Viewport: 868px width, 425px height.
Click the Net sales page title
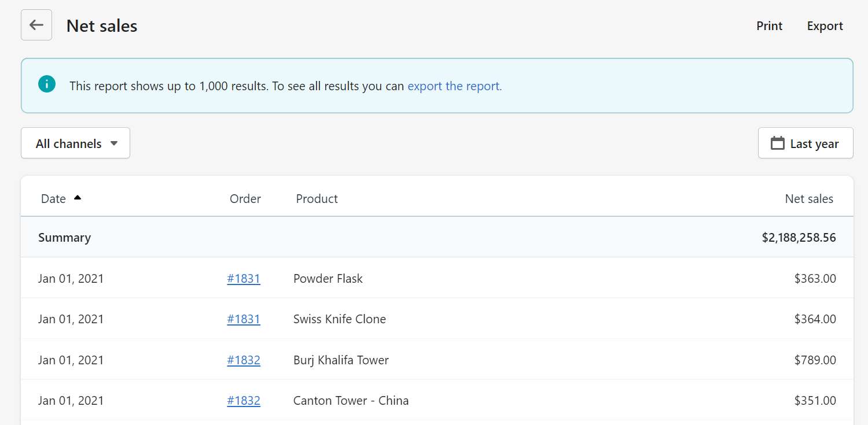(x=102, y=26)
